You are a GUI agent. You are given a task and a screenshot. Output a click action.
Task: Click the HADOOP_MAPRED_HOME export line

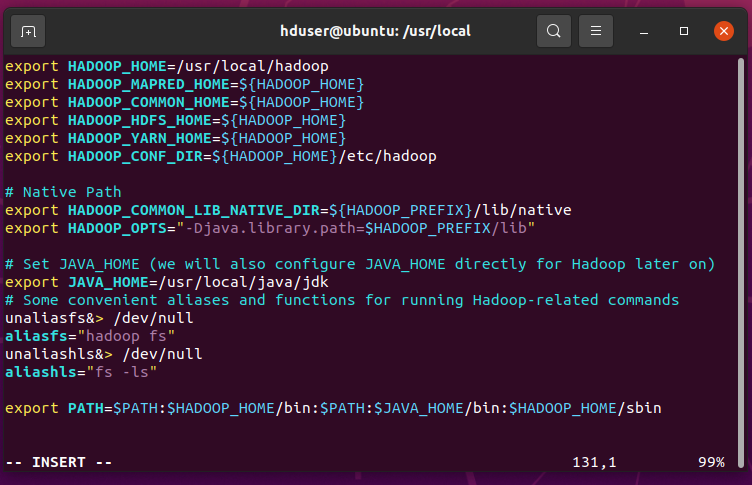pos(185,84)
